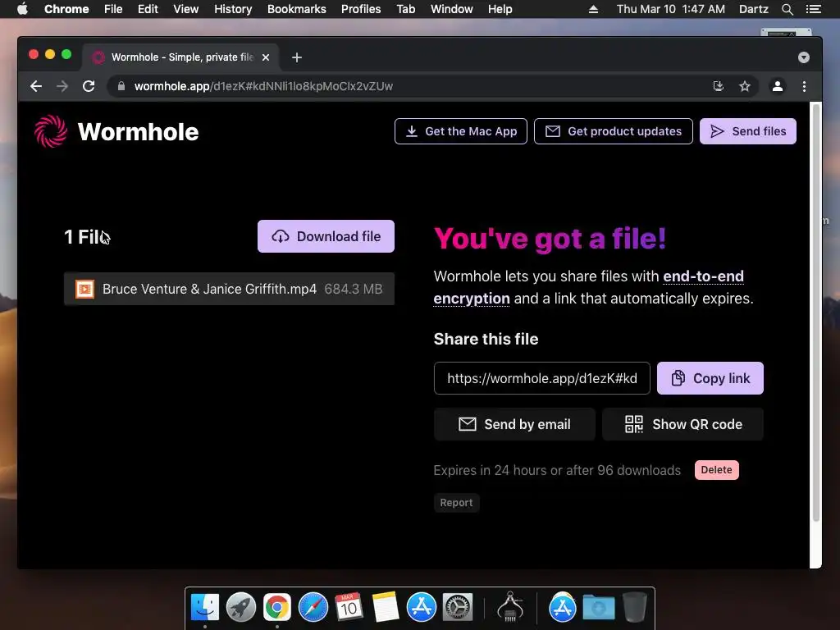
Task: Reload the Wormhole page
Action: (x=89, y=86)
